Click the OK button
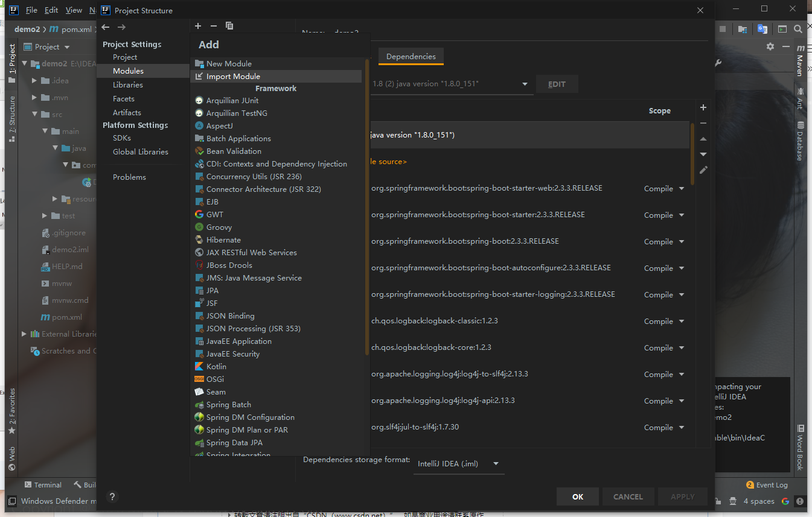This screenshot has width=812, height=517. (x=578, y=496)
